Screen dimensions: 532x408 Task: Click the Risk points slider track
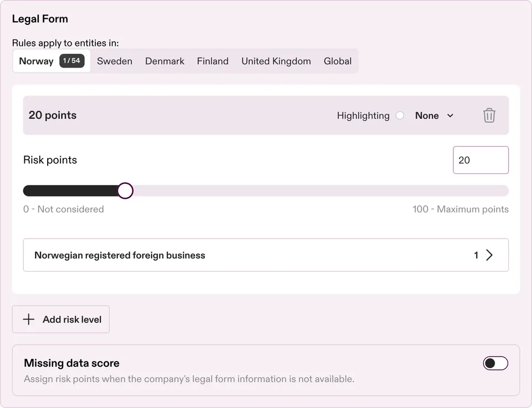pos(265,190)
